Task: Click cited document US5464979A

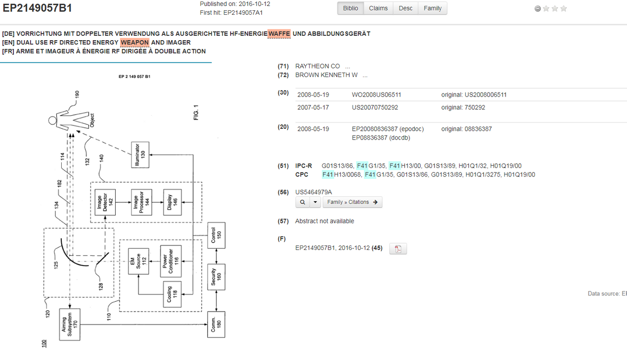Action: (x=313, y=192)
